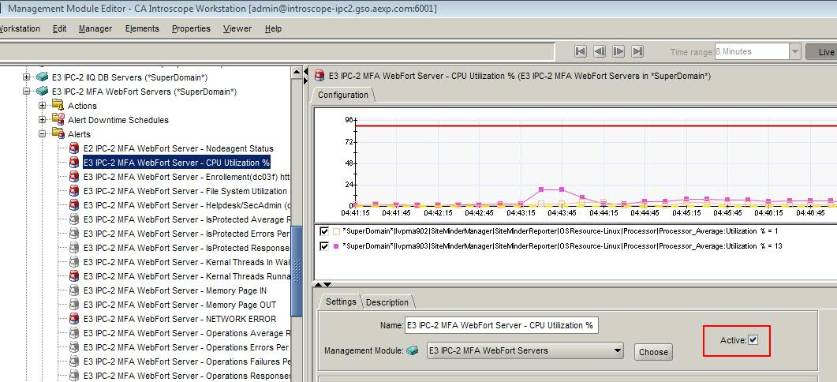Click the Alert Downtime Schedules folder icon
Image resolution: width=837 pixels, height=382 pixels.
[x=58, y=120]
